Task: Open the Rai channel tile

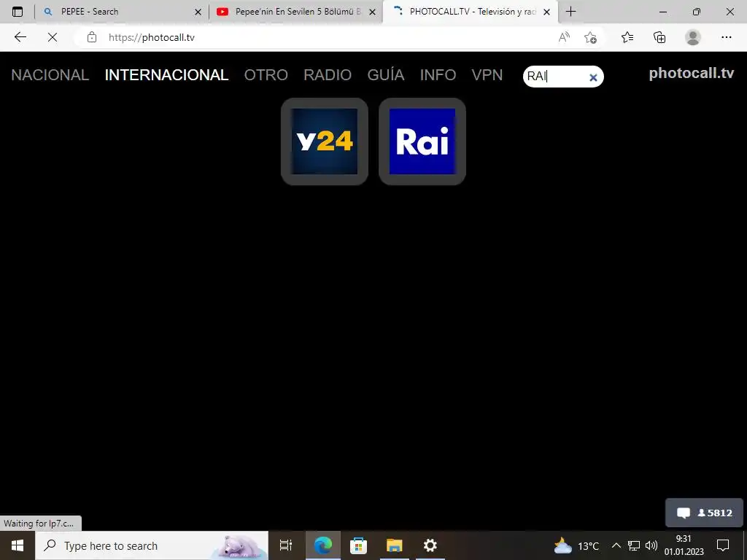Action: click(x=422, y=141)
